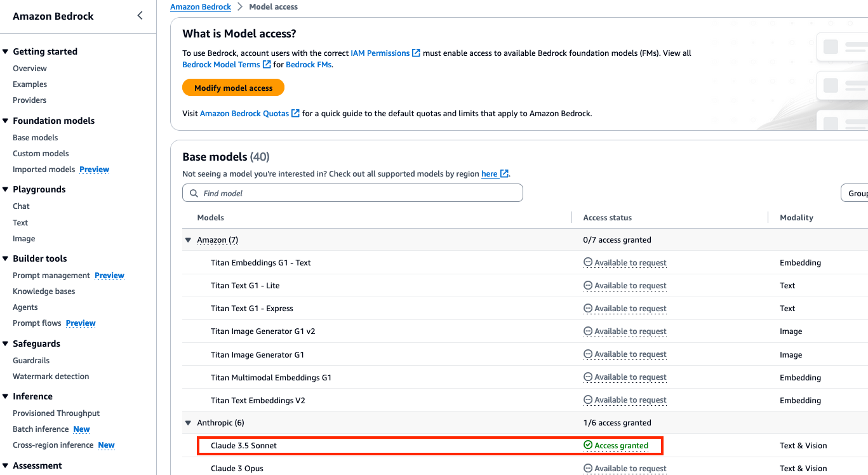
Task: Click the external link icon beside Amazon Bedrock Quotas
Action: click(295, 114)
